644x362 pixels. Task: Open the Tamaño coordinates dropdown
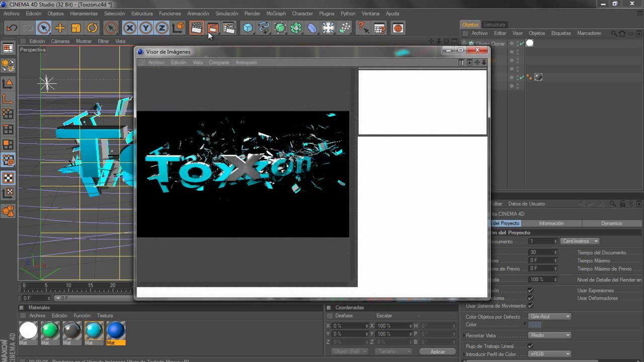(x=393, y=351)
